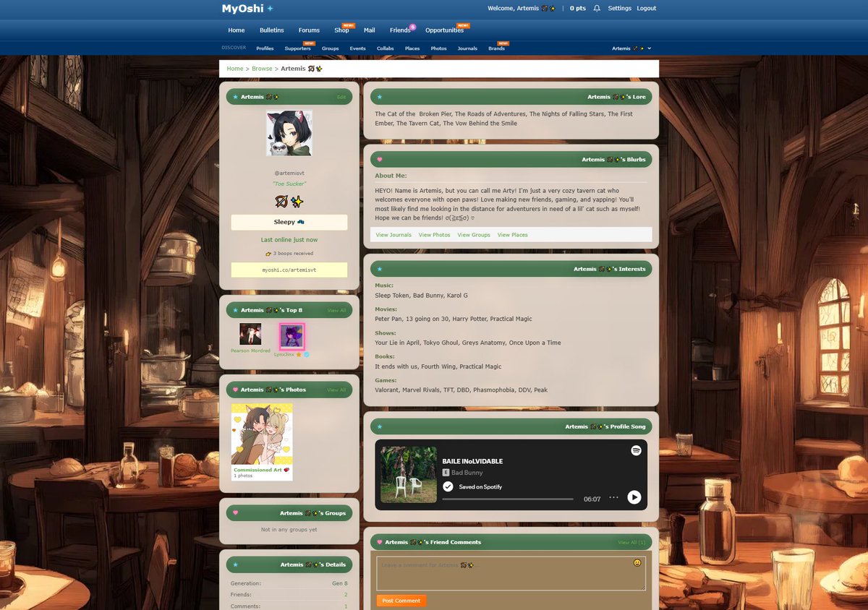Open the notifications bell
The height and width of the screenshot is (610, 868).
click(x=597, y=9)
